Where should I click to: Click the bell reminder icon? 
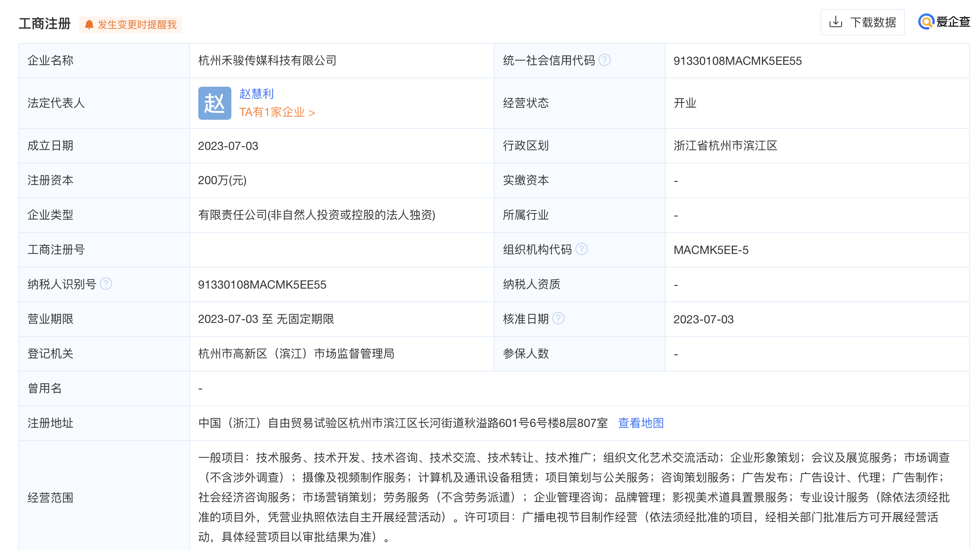tap(89, 25)
